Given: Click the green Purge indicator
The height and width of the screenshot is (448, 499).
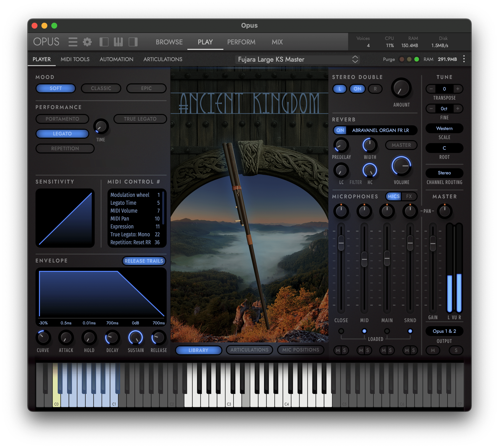Looking at the screenshot, I should (417, 59).
